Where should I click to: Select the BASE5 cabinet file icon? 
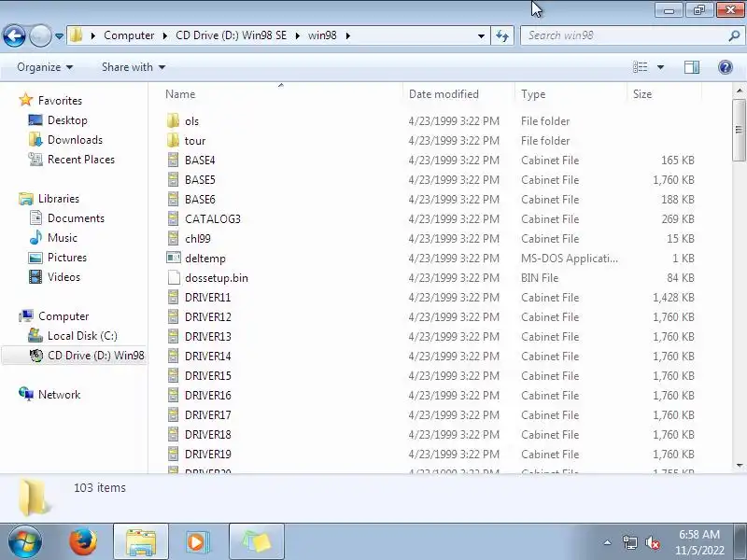pyautogui.click(x=174, y=179)
